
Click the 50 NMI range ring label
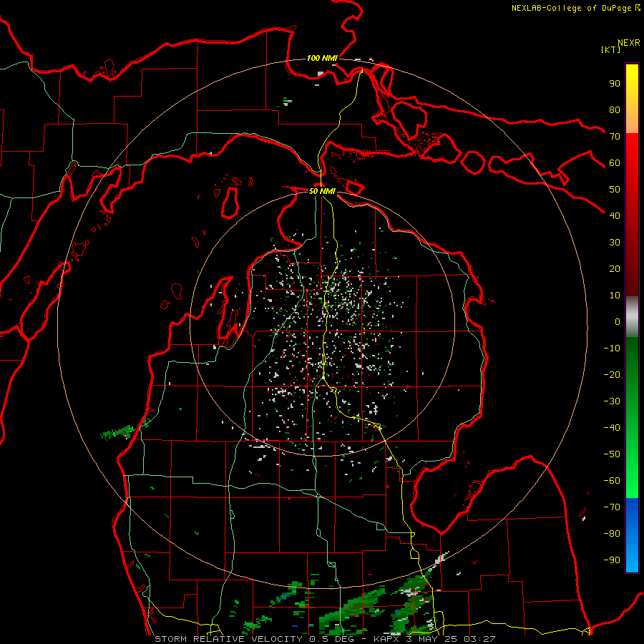coord(322,191)
